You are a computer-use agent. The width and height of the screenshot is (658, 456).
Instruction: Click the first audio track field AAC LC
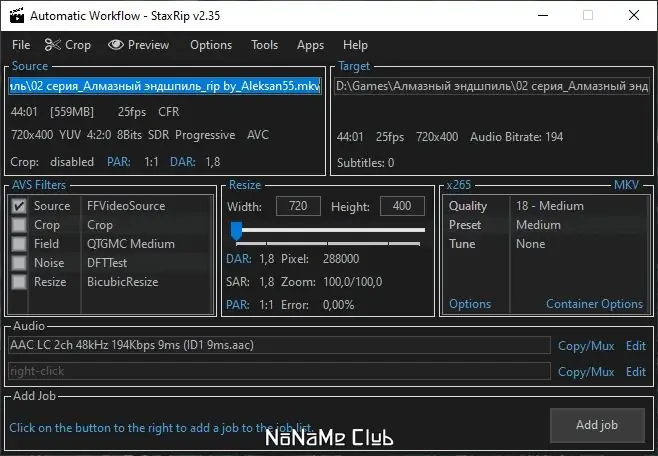click(279, 345)
